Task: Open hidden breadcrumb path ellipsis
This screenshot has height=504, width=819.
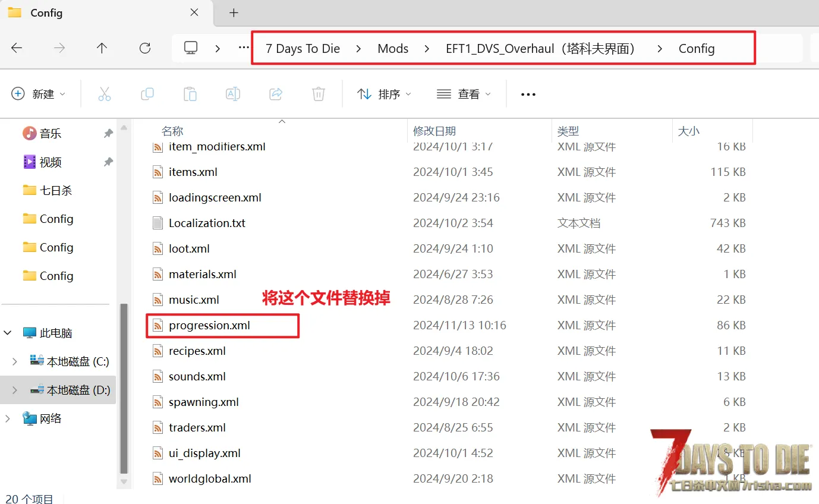Action: [244, 48]
